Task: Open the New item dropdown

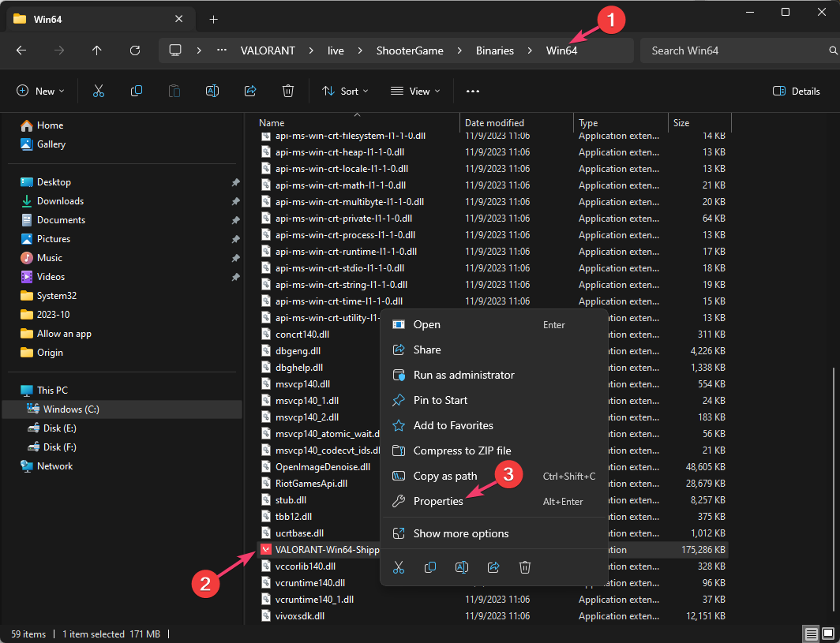Action: click(x=40, y=91)
